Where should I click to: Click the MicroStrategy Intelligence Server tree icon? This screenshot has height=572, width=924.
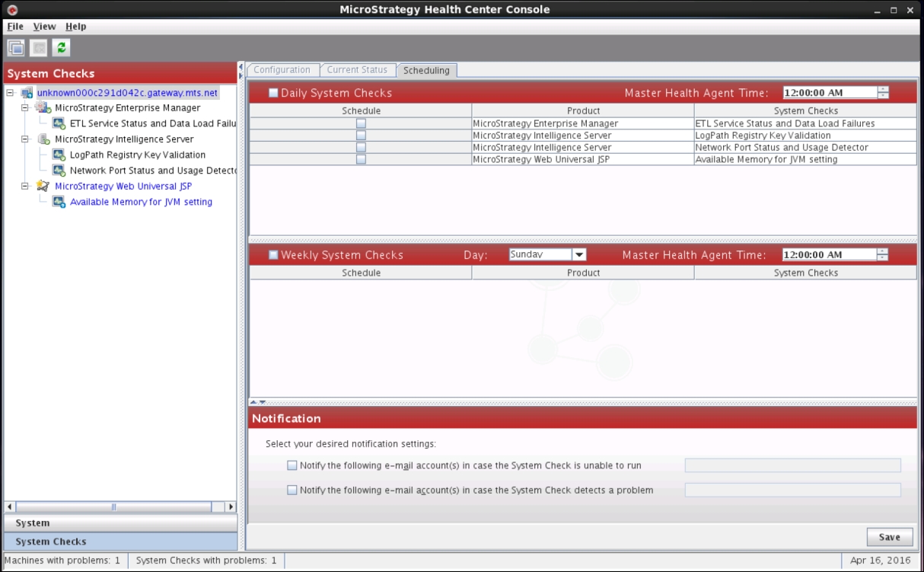[43, 139]
